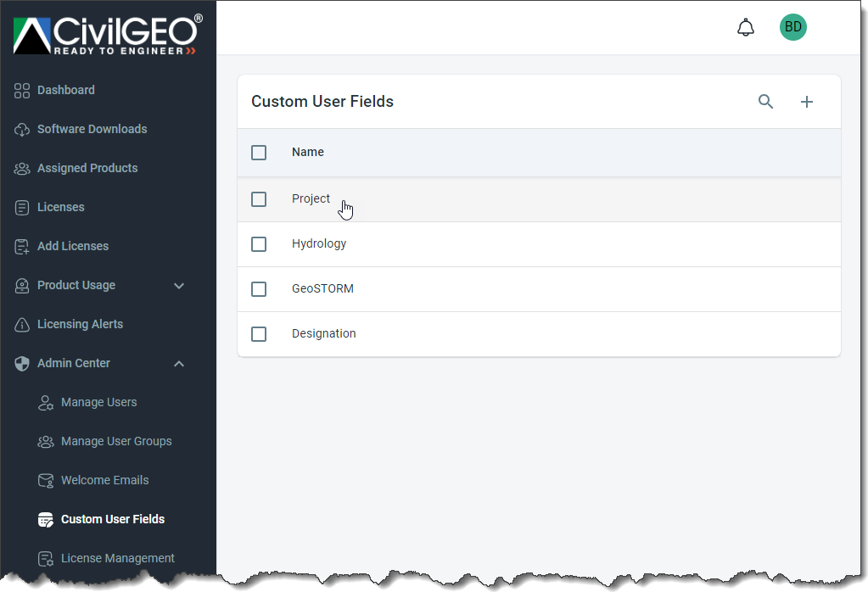
Task: Check the Hydrology row checkbox
Action: 259,244
